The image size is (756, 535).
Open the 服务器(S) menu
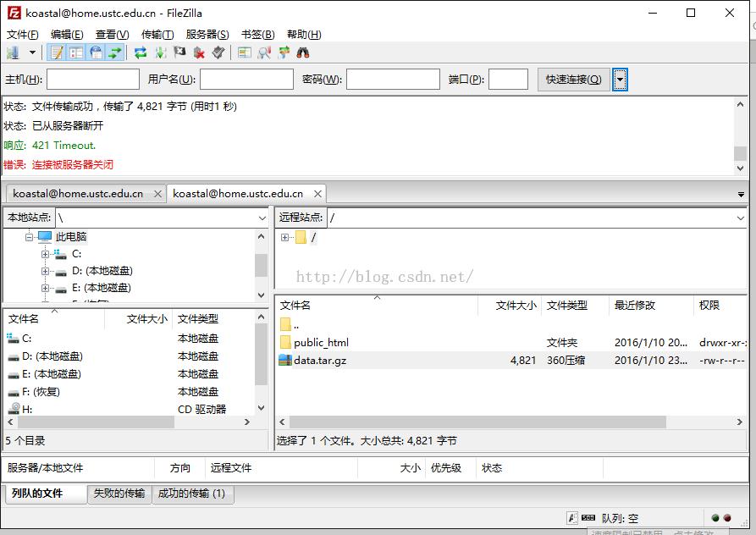pos(207,35)
